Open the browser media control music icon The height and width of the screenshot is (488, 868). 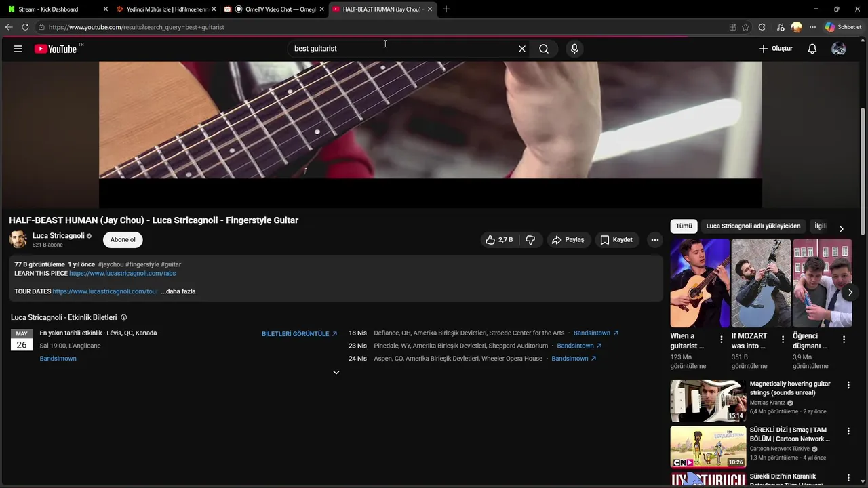tap(781, 27)
